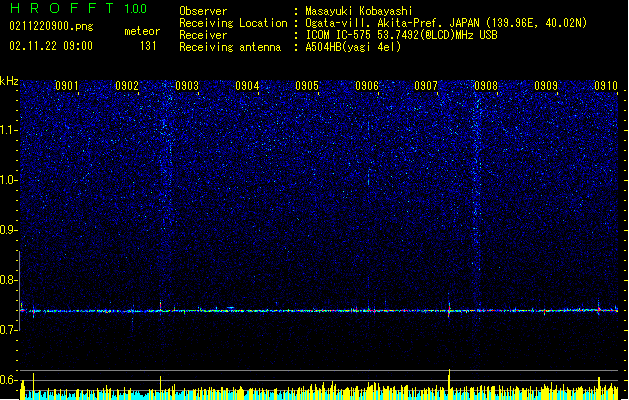The width and height of the screenshot is (629, 400).
Task: Click the meteor count 131
Action: (x=148, y=46)
